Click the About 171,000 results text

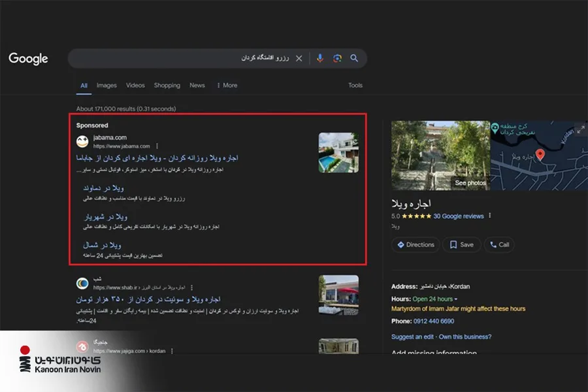[126, 109]
